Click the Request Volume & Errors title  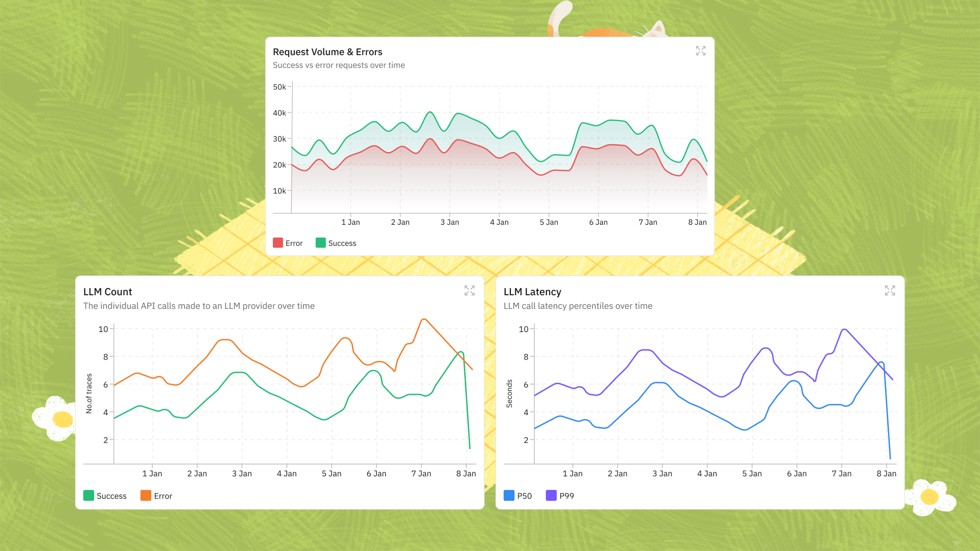[x=328, y=52]
